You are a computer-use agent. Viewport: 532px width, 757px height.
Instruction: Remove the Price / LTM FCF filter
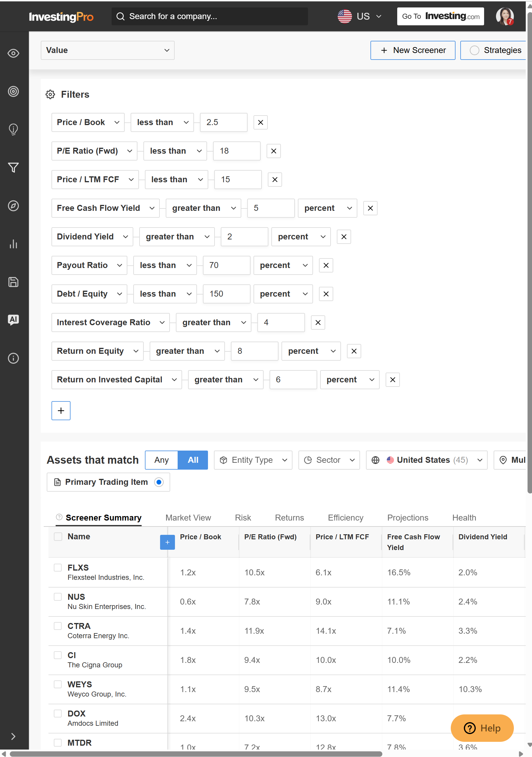tap(275, 180)
